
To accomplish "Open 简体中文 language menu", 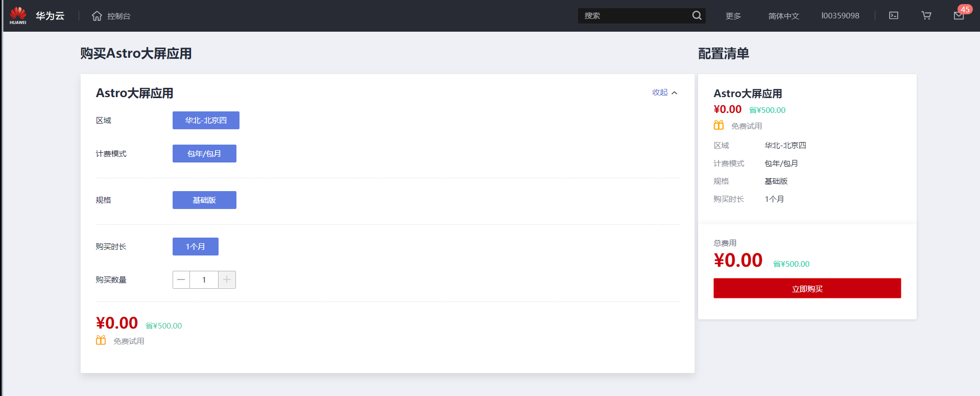I will click(783, 16).
